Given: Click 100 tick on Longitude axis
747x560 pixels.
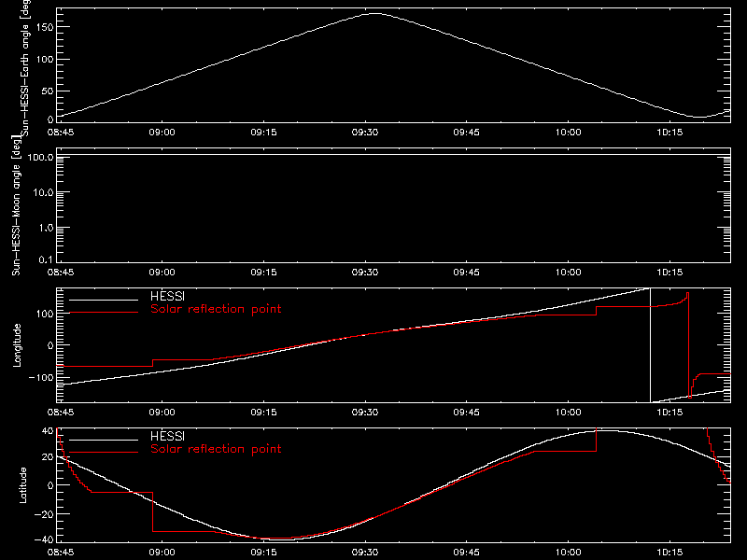Looking at the screenshot, I should (45, 314).
